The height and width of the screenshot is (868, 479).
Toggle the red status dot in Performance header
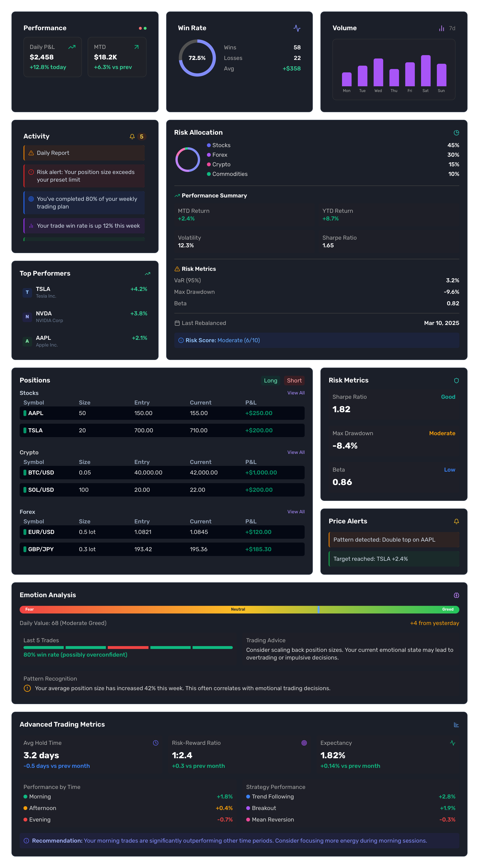pyautogui.click(x=140, y=28)
